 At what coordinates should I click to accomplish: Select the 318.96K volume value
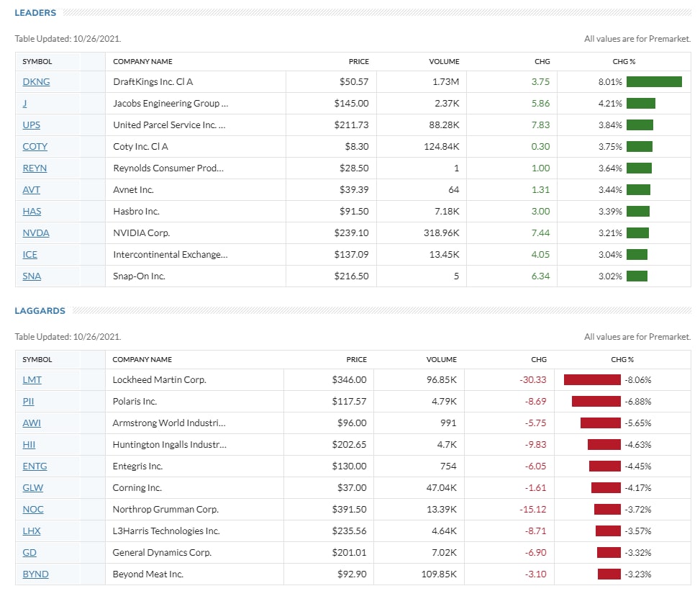[442, 233]
